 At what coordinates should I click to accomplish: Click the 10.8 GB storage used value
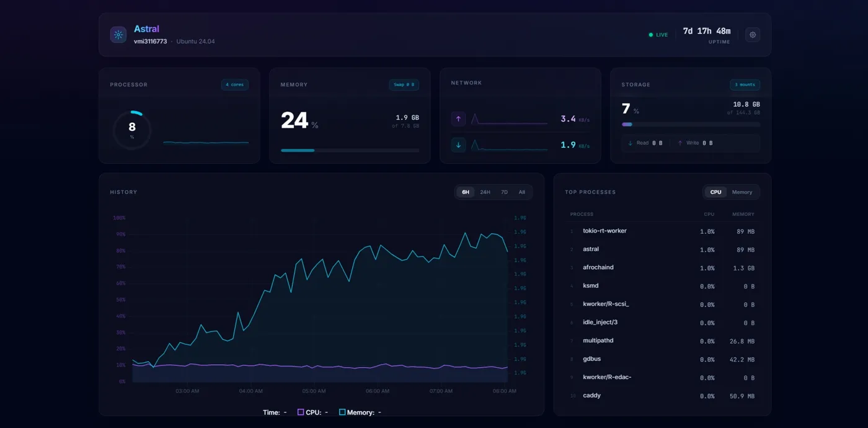(746, 104)
